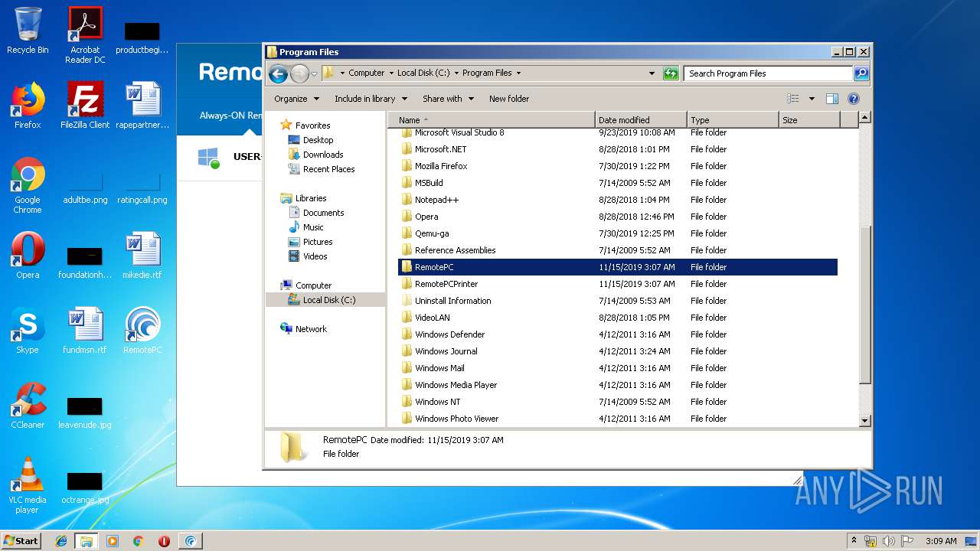Click the Explorer Back arrow button

pyautogui.click(x=278, y=73)
